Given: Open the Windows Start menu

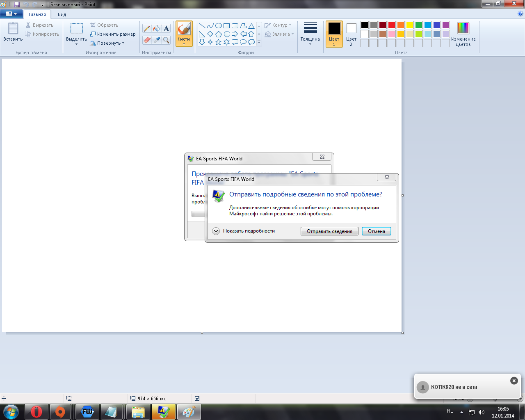Looking at the screenshot, I should pos(11,411).
